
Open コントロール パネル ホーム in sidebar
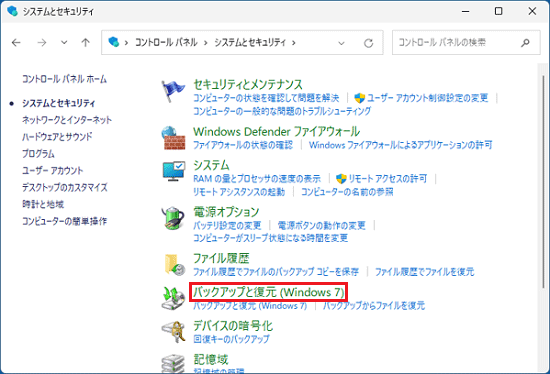[x=65, y=79]
